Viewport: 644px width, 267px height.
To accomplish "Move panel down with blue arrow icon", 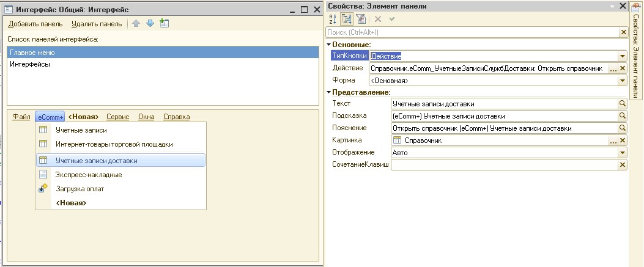I will click(x=150, y=24).
